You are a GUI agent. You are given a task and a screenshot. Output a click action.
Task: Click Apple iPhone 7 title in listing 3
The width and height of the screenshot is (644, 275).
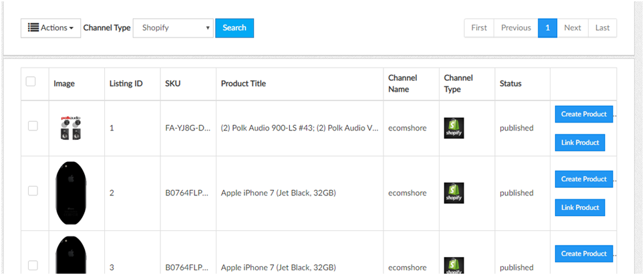(278, 268)
